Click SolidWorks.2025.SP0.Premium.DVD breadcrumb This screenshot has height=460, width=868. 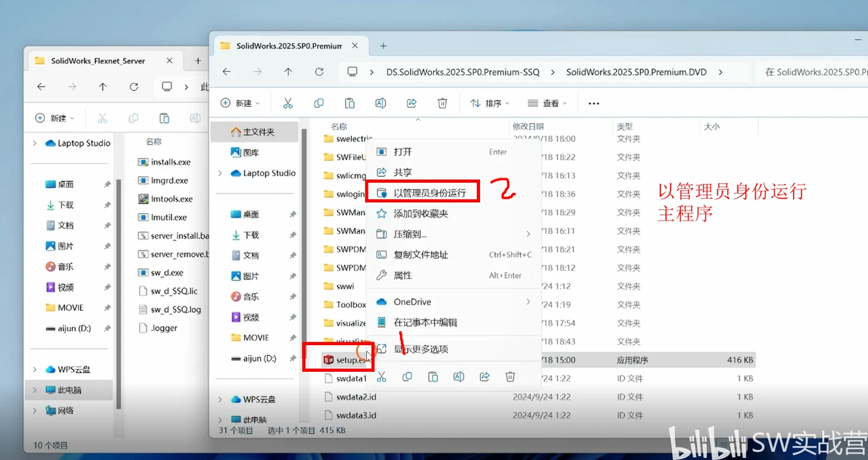click(636, 72)
